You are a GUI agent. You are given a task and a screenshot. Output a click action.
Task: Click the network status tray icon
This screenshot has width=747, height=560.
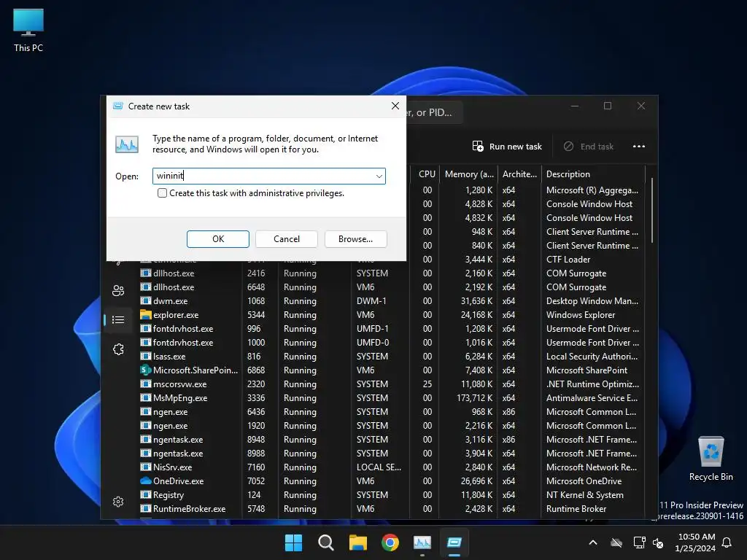click(x=639, y=542)
